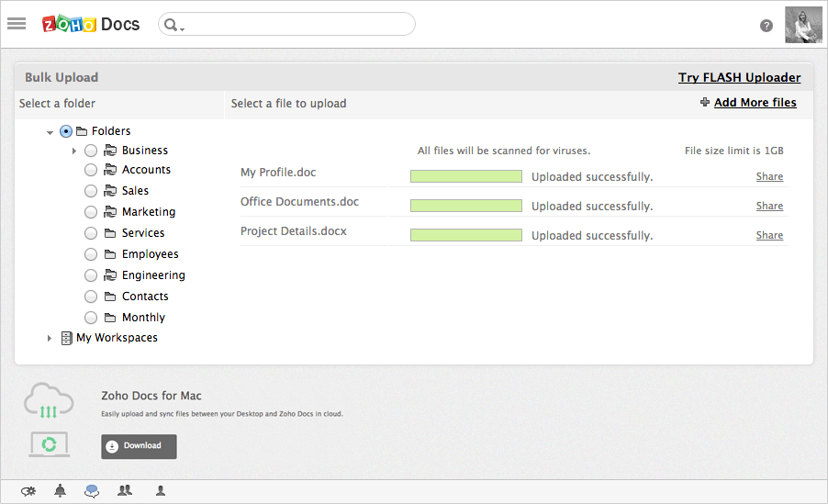Open the groups two-people icon
Viewport: 828px width, 504px height.
coord(125,491)
